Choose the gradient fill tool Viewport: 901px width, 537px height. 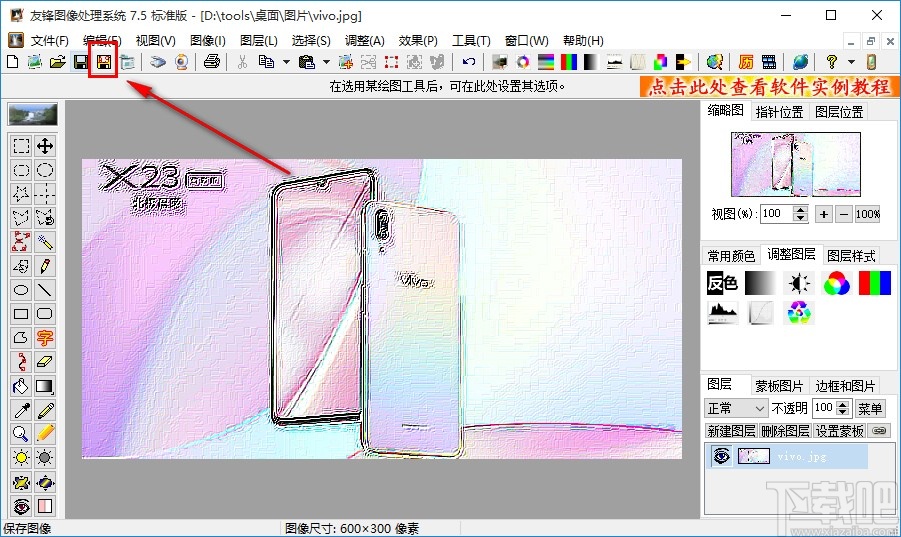coord(45,386)
